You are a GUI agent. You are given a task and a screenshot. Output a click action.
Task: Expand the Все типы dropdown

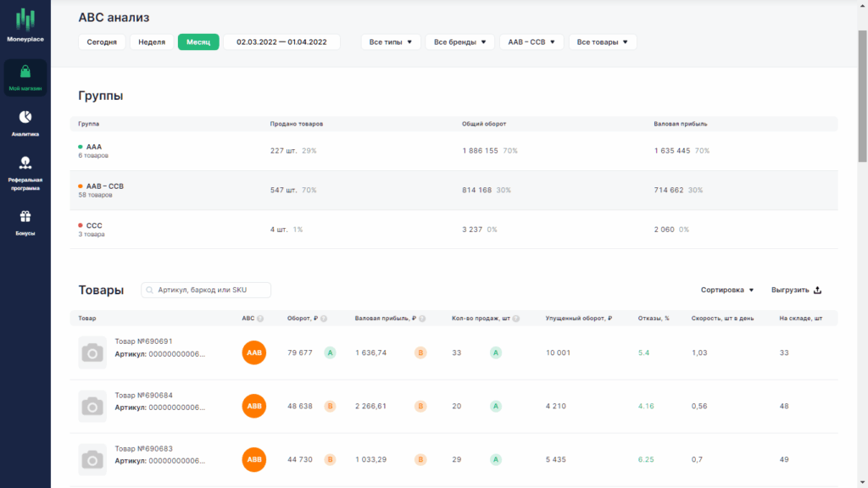coord(391,42)
